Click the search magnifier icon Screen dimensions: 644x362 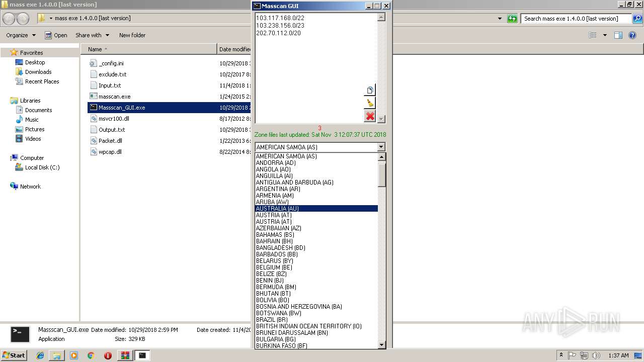(x=637, y=19)
